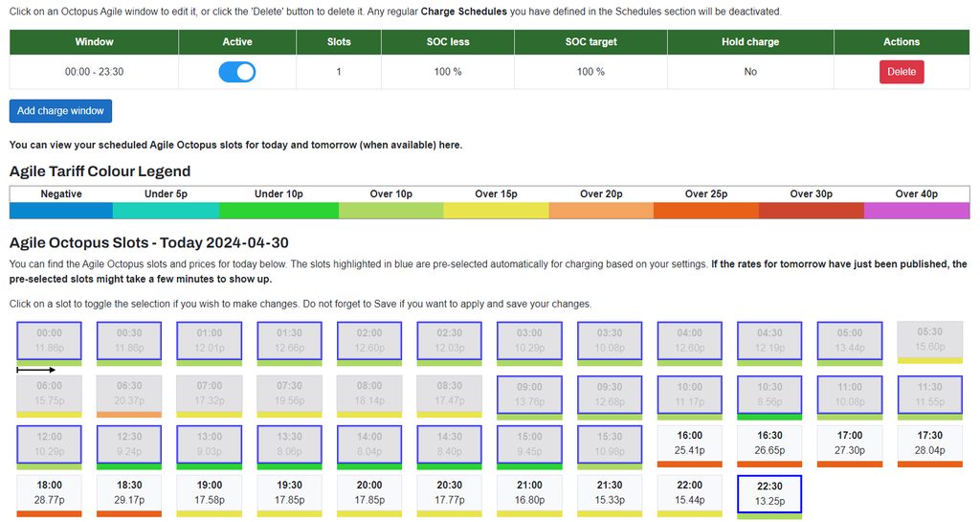Viewport: 980px width, 522px height.
Task: Select the 16:00 slot priced 25.41p
Action: click(x=689, y=443)
